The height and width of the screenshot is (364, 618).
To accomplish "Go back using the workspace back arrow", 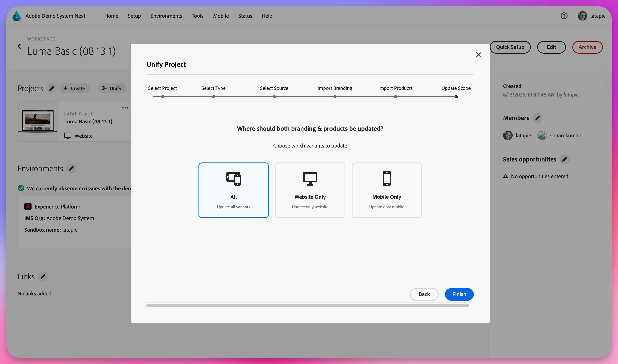I will (x=19, y=46).
